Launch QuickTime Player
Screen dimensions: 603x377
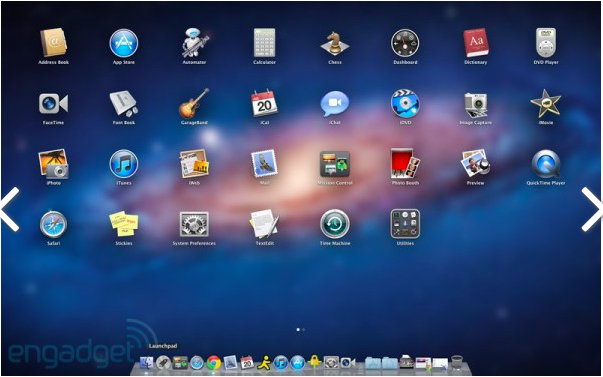click(x=546, y=164)
